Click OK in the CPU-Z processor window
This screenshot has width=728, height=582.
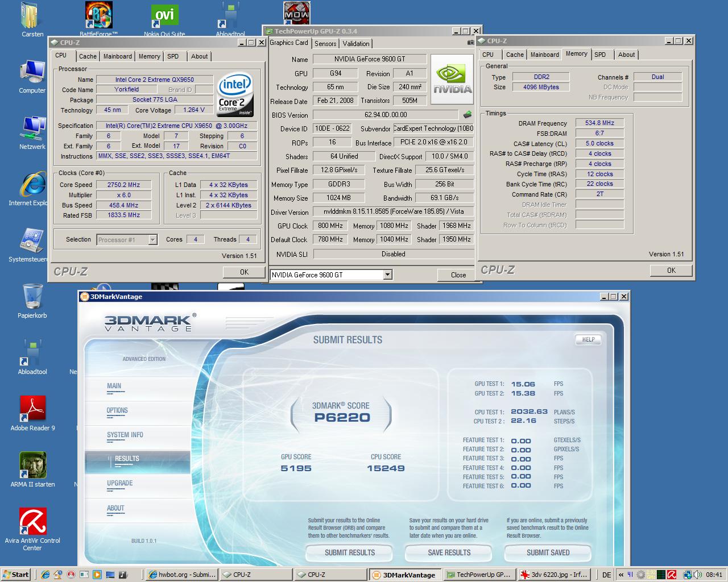coord(244,272)
